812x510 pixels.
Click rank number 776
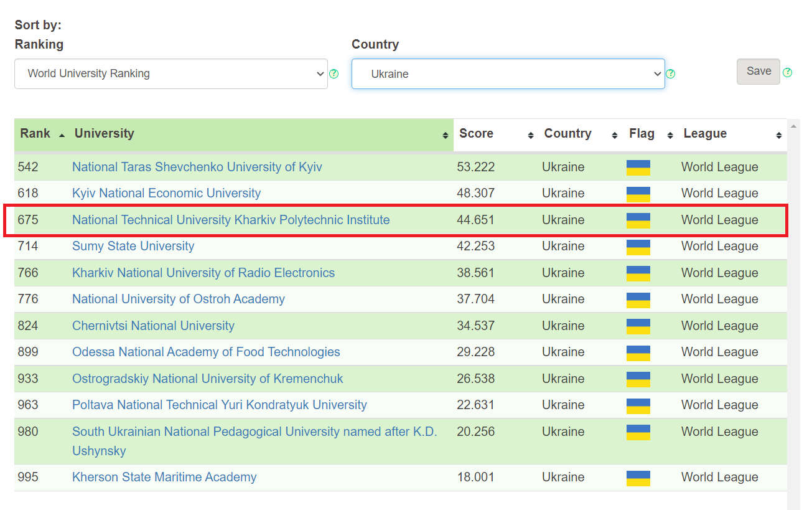click(x=28, y=299)
